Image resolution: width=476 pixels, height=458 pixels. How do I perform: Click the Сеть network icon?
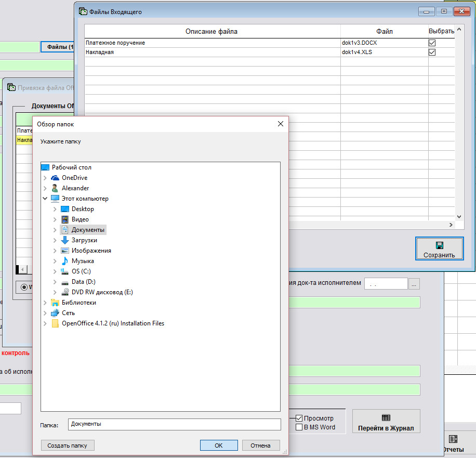55,313
